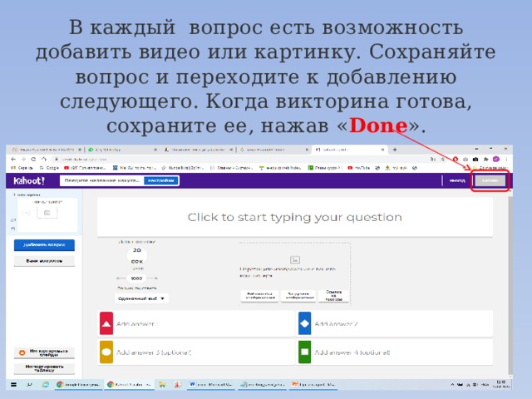
Task: Click the kahoot title input field
Action: coord(101,180)
